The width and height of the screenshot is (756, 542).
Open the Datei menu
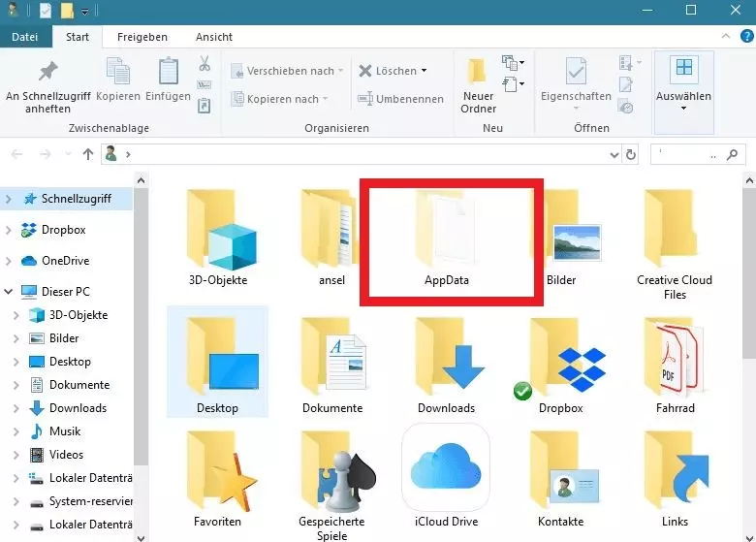click(25, 37)
